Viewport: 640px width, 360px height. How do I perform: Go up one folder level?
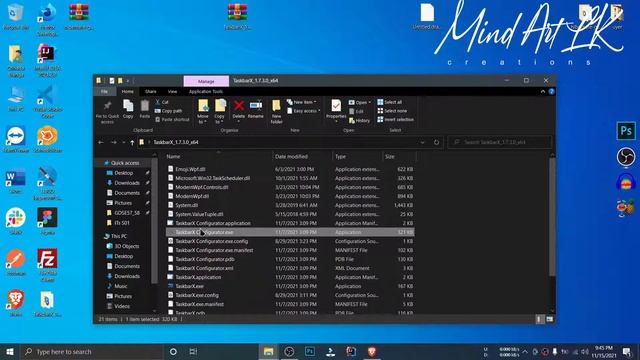[132, 142]
